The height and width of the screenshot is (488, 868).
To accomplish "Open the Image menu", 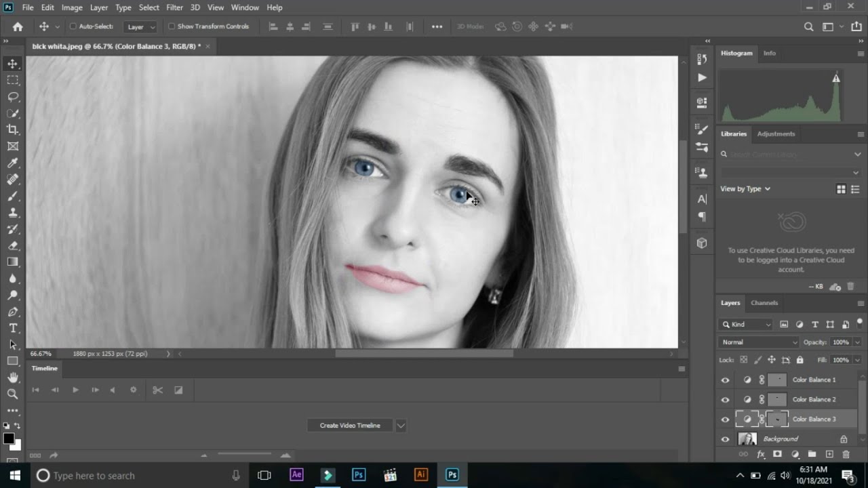I will [72, 7].
